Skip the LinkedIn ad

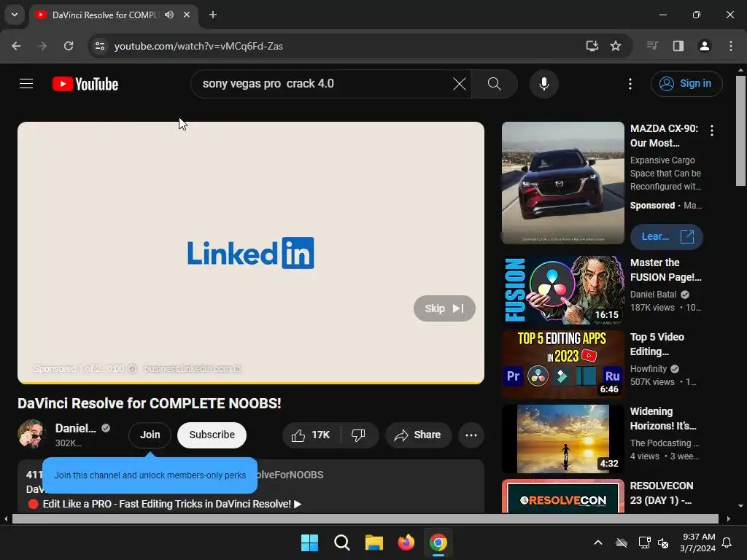coord(444,308)
